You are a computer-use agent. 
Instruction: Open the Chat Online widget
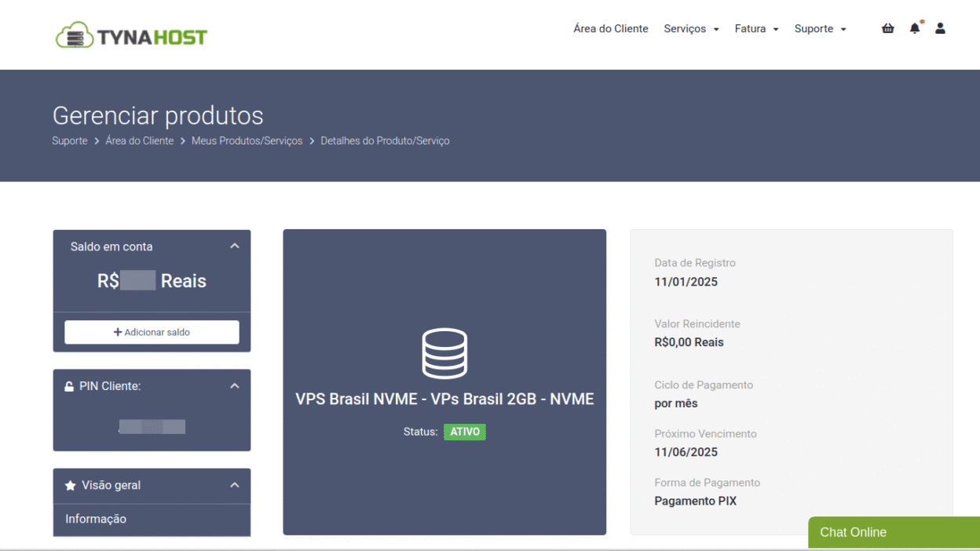(x=894, y=532)
